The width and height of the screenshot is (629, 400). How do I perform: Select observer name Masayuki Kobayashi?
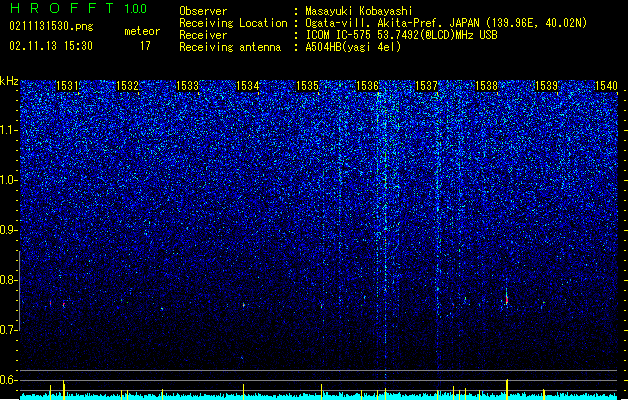(359, 11)
